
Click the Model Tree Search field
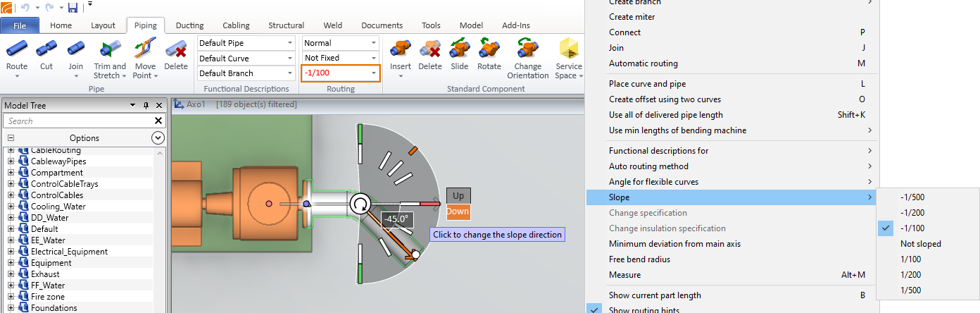click(x=77, y=121)
